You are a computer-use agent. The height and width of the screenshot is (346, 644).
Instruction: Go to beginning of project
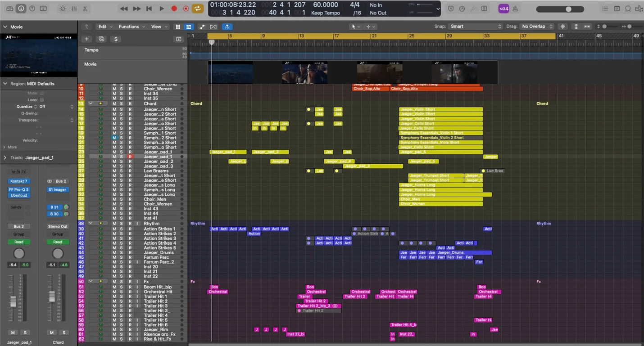tap(149, 9)
